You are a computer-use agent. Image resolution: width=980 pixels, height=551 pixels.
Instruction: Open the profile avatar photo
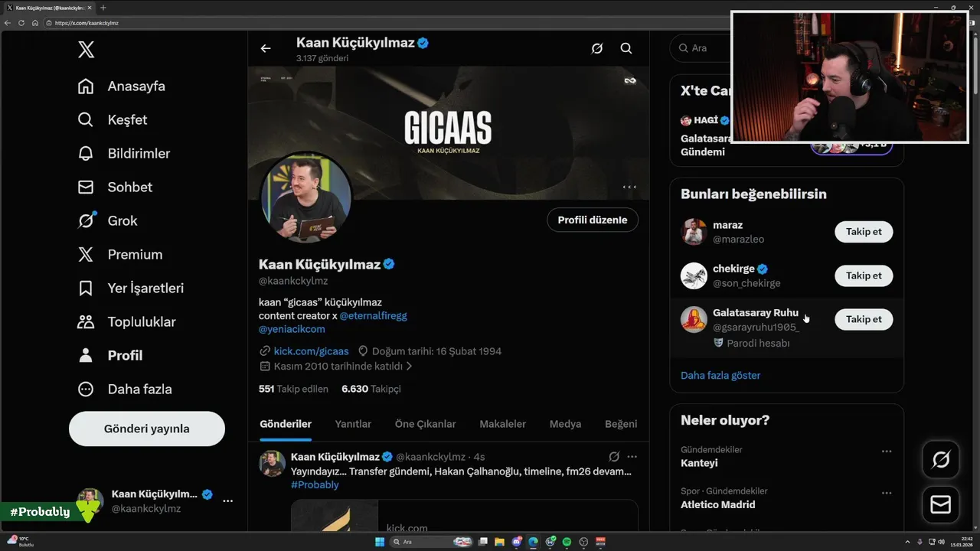click(x=306, y=197)
